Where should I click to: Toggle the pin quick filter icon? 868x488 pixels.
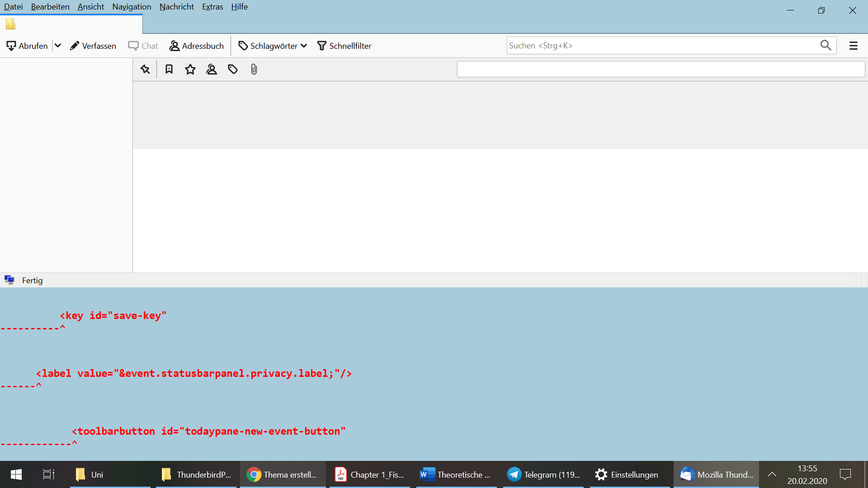(145, 69)
